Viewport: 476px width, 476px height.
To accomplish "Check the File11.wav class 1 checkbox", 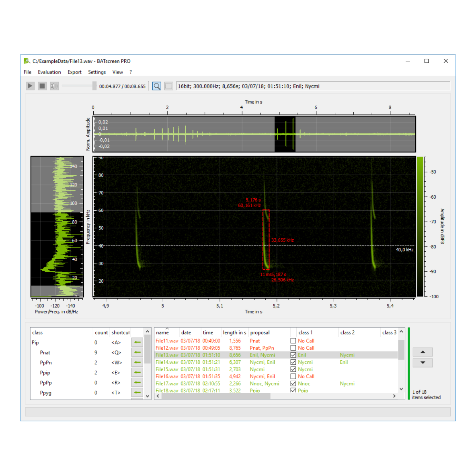I will pos(293,341).
